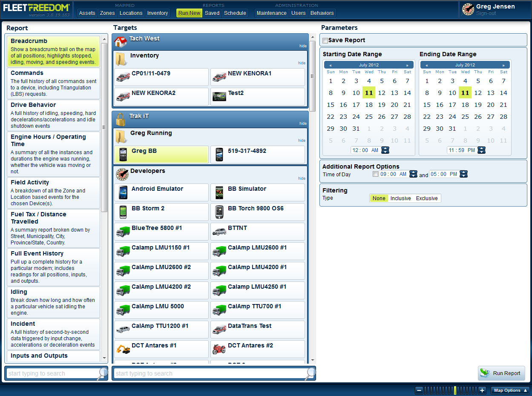Hide the Greg Running folder
Screen dimensions: 532x396
point(302,141)
